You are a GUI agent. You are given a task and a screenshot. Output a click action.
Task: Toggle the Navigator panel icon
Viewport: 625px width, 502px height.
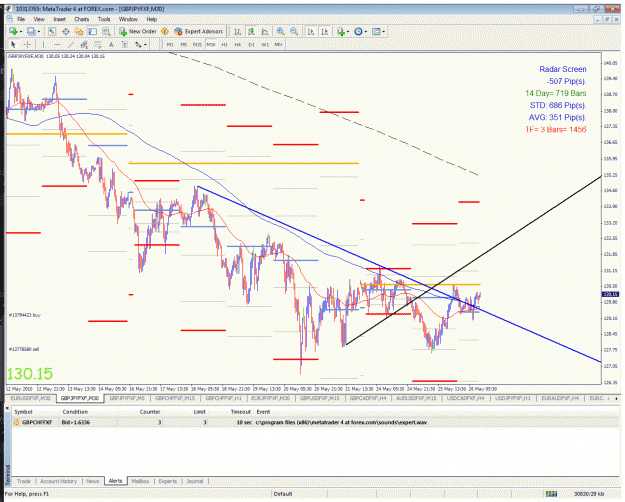point(79,31)
